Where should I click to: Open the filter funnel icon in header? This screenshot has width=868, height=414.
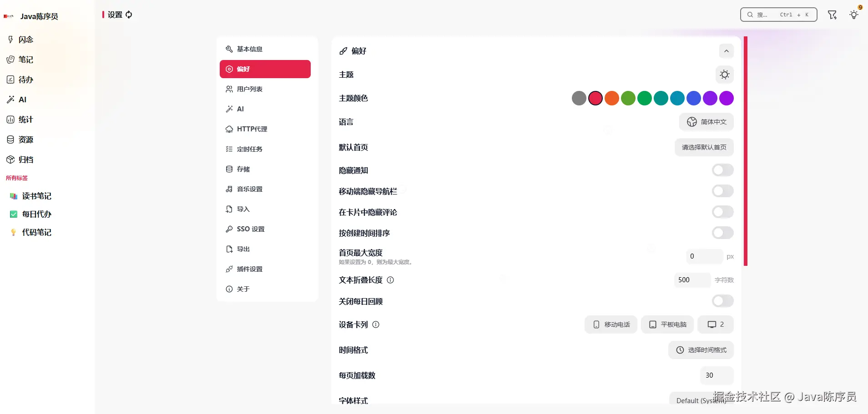tap(832, 15)
